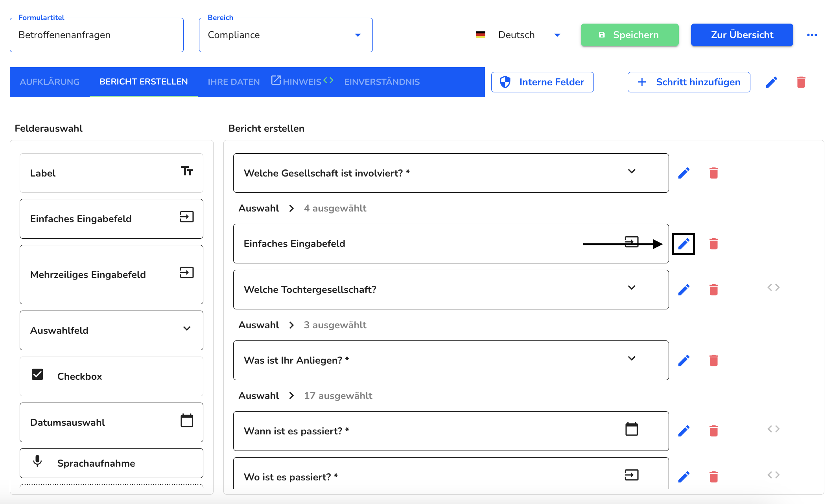Click the code brackets icon after HINWEIS
The image size is (833, 504).
pos(328,80)
